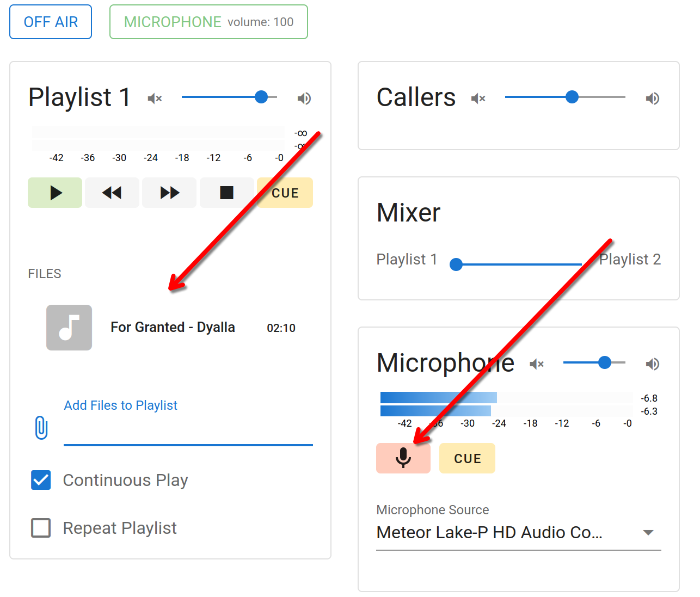The height and width of the screenshot is (597, 700).
Task: Click the Callers loud speaker icon
Action: pyautogui.click(x=652, y=99)
